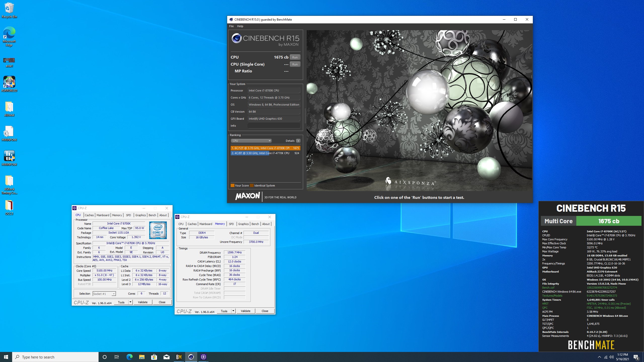Switch to Caches tab in left CPU-Z
The width and height of the screenshot is (644, 362).
tap(89, 215)
